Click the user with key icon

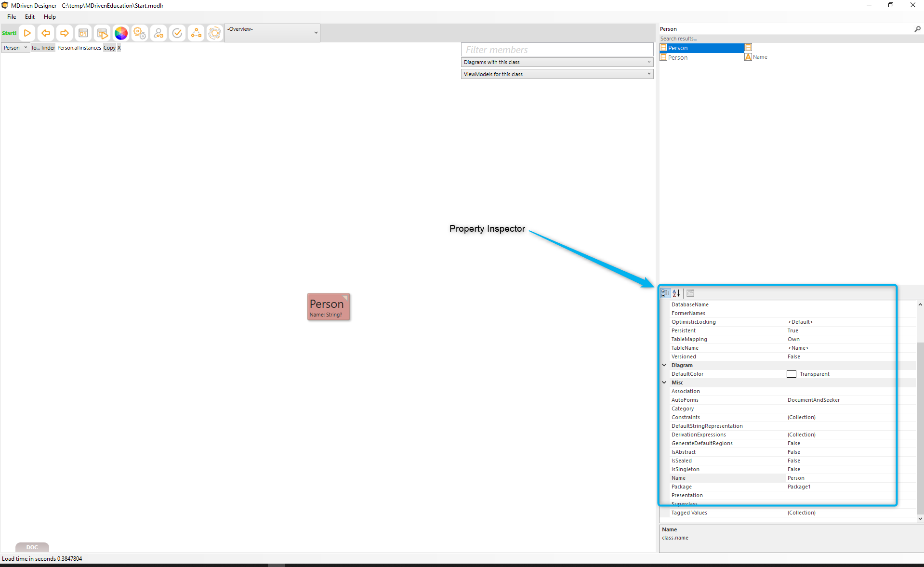(x=158, y=33)
